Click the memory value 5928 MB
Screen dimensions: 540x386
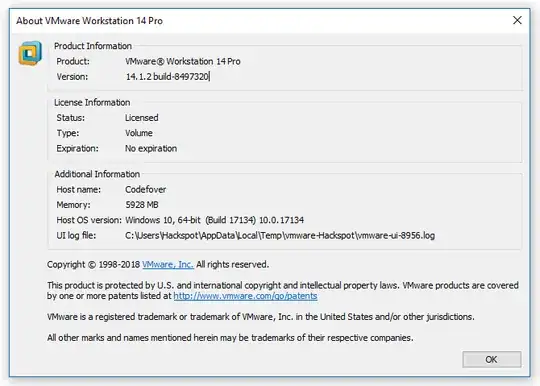click(142, 205)
